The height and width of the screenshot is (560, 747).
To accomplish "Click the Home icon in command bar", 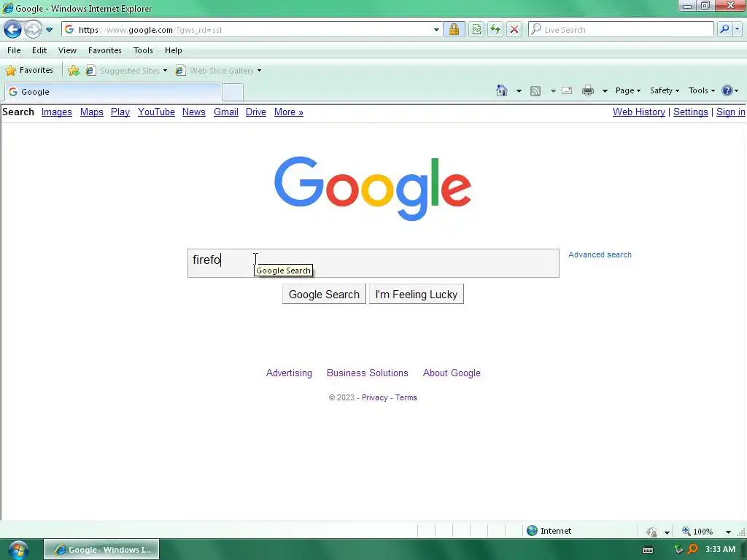I will pos(502,90).
